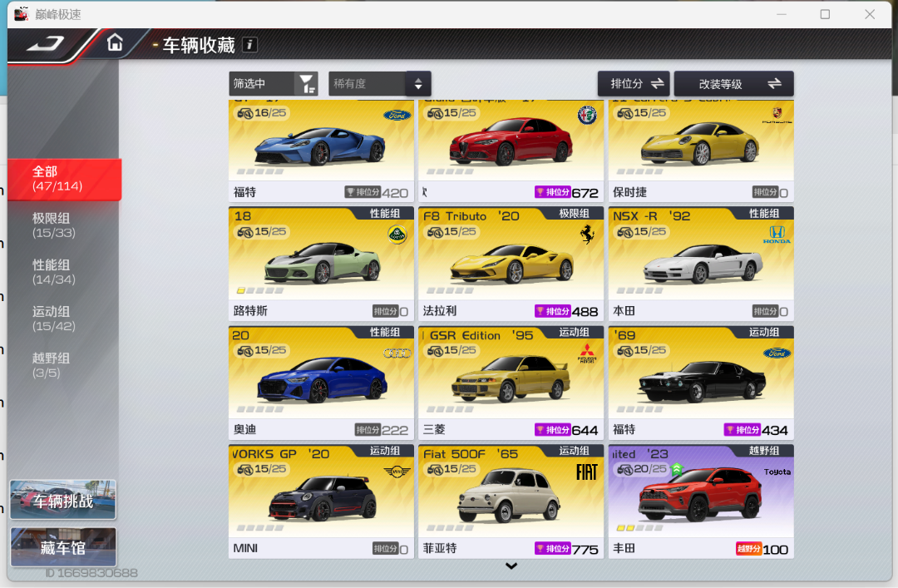Select the white Honda NSX-R image
This screenshot has width=898, height=588.
[703, 263]
